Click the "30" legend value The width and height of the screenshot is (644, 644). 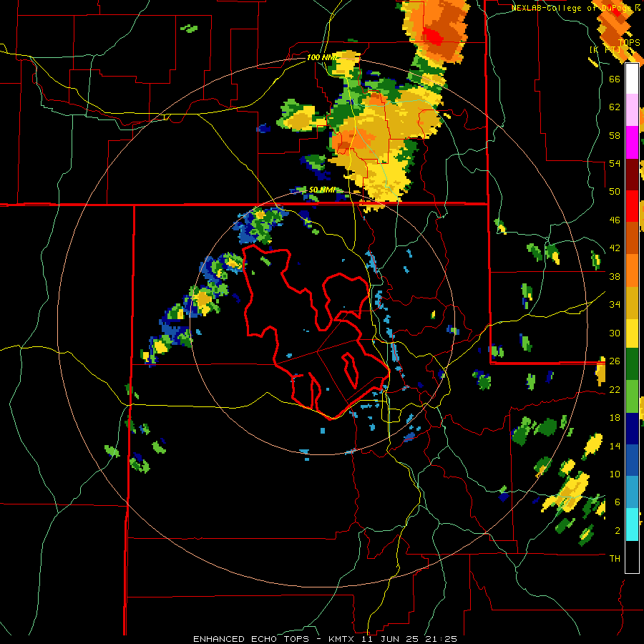(x=615, y=333)
